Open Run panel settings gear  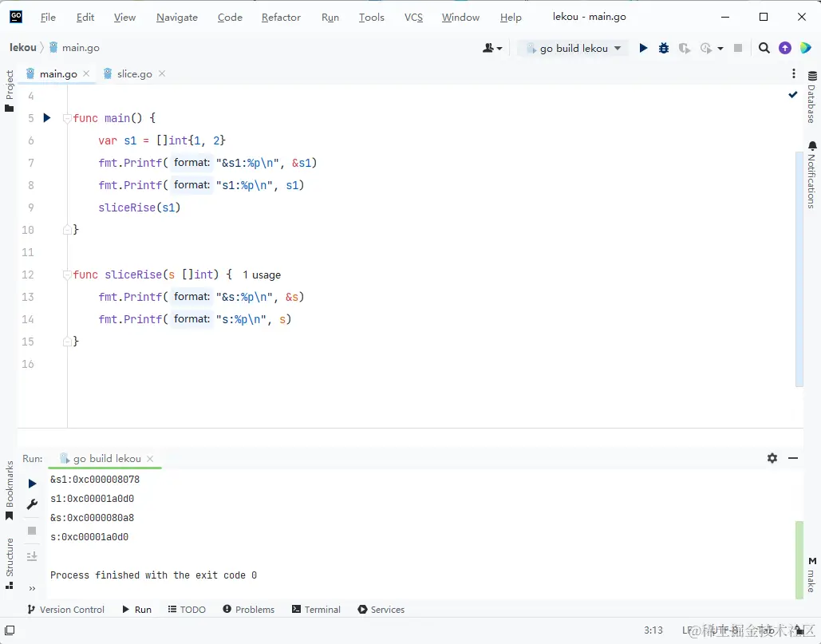772,458
